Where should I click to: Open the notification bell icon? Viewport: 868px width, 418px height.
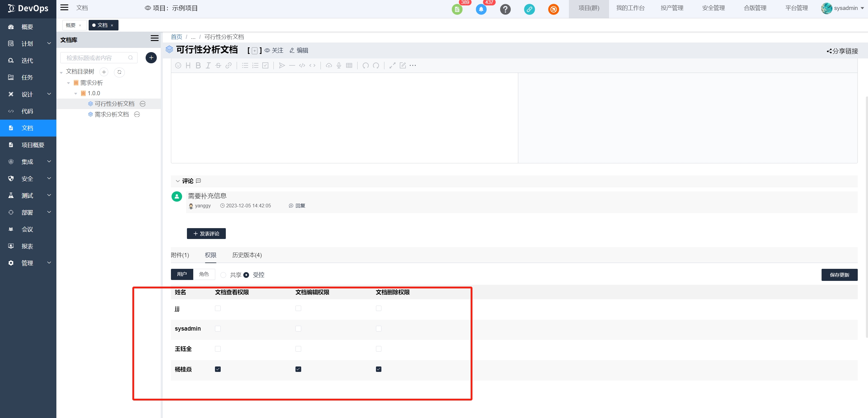tap(481, 9)
